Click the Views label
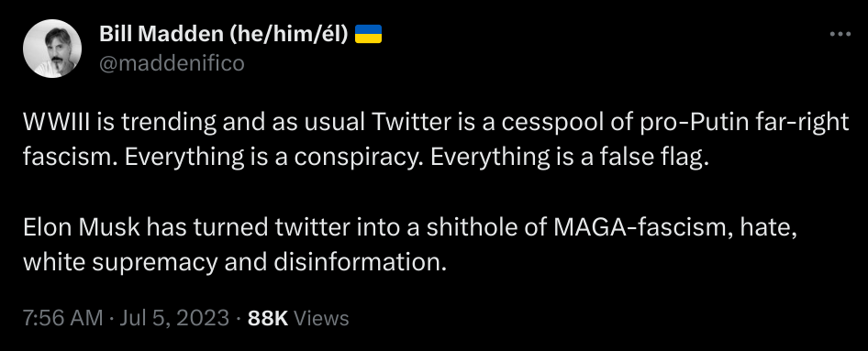 tap(321, 318)
